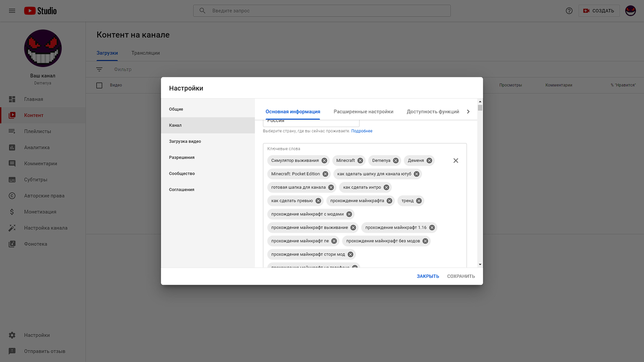Screen dimensions: 644x362
Task: Clear all keywords with the large X
Action: click(x=456, y=160)
